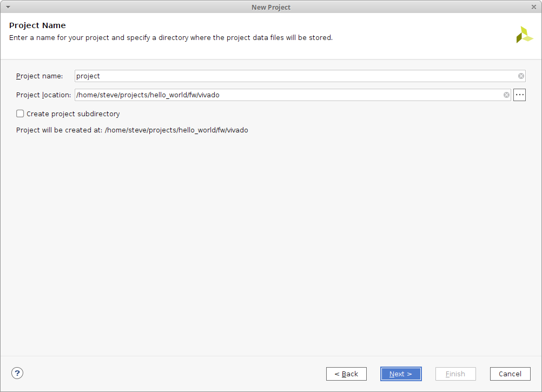Enable Create project subdirectory checkbox
Image resolution: width=542 pixels, height=392 pixels.
[20, 114]
